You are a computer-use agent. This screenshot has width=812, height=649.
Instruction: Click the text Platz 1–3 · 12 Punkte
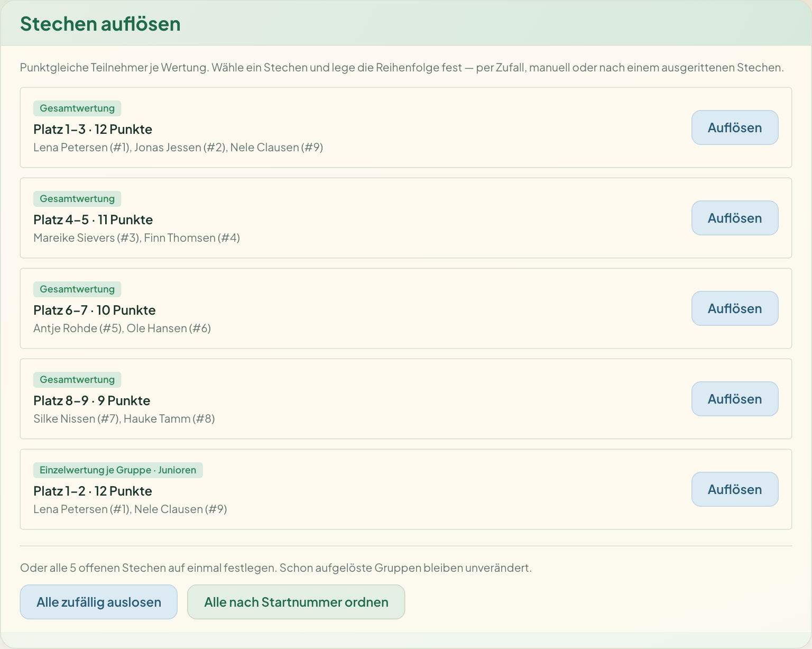tap(93, 130)
